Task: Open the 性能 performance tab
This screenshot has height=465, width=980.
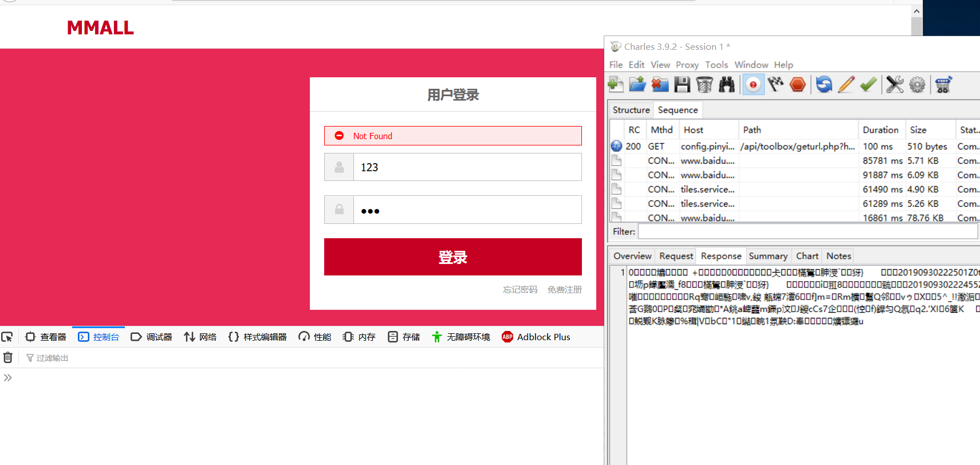Action: (x=314, y=337)
